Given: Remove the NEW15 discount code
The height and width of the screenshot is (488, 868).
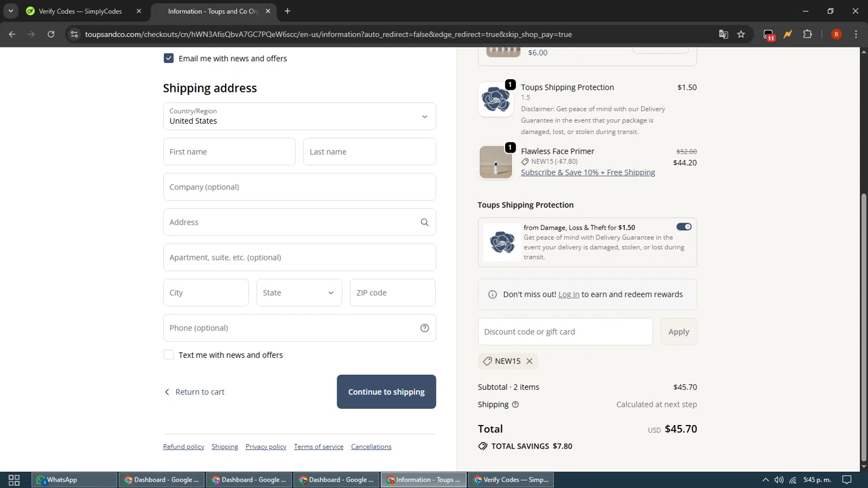Looking at the screenshot, I should pos(529,361).
